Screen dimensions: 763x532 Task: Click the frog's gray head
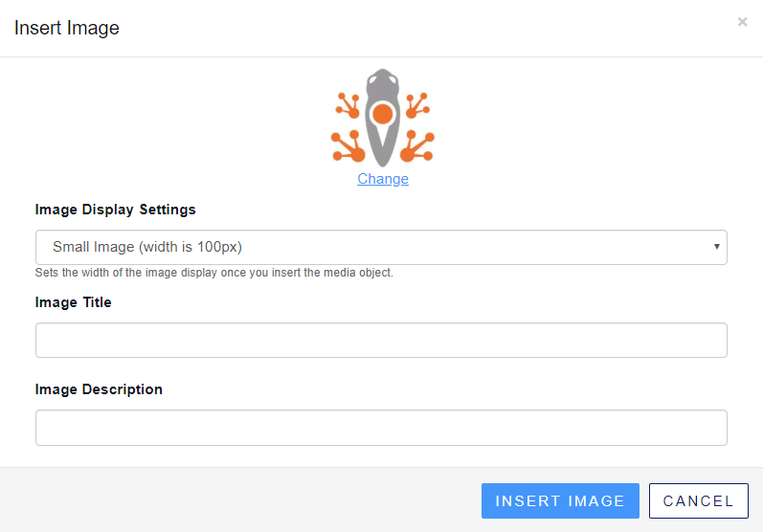[383, 82]
